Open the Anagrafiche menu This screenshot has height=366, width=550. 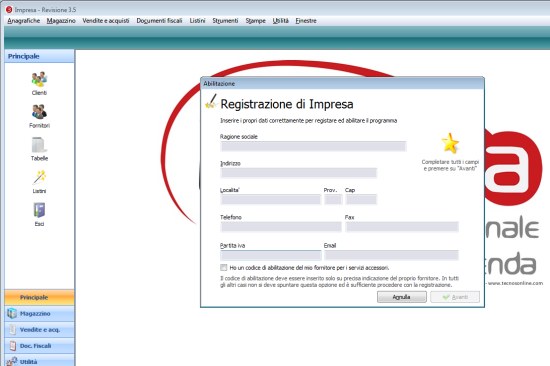pos(24,21)
